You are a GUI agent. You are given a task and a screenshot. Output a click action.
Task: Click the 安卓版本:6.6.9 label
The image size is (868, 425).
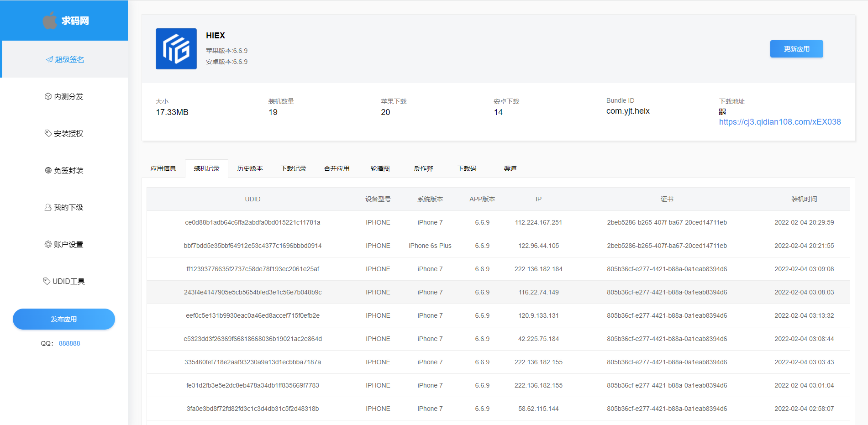pyautogui.click(x=226, y=62)
